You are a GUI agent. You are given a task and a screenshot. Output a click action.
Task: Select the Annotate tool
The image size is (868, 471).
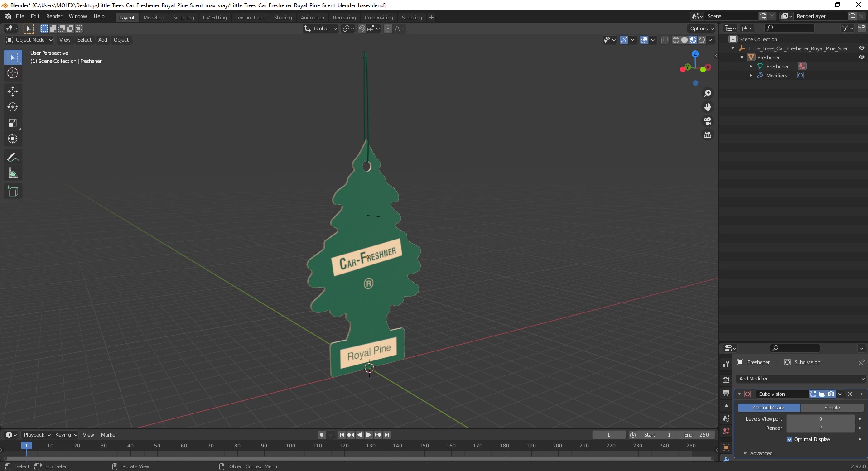click(x=13, y=158)
